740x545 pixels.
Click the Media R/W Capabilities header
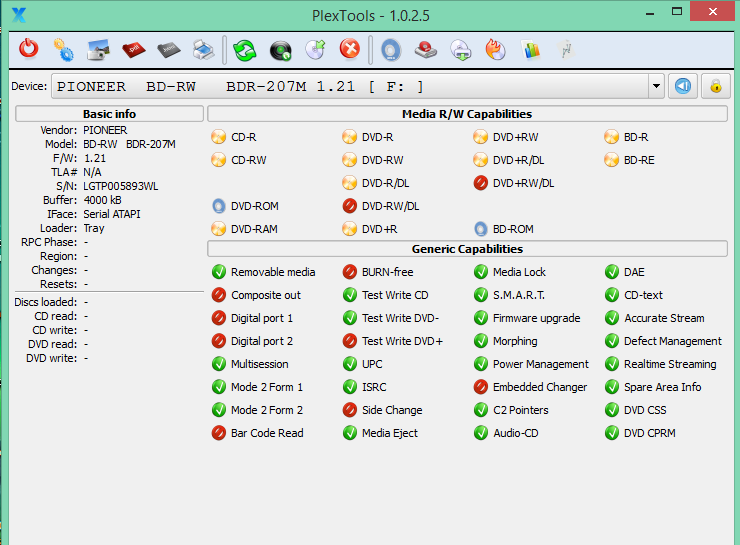pyautogui.click(x=467, y=114)
